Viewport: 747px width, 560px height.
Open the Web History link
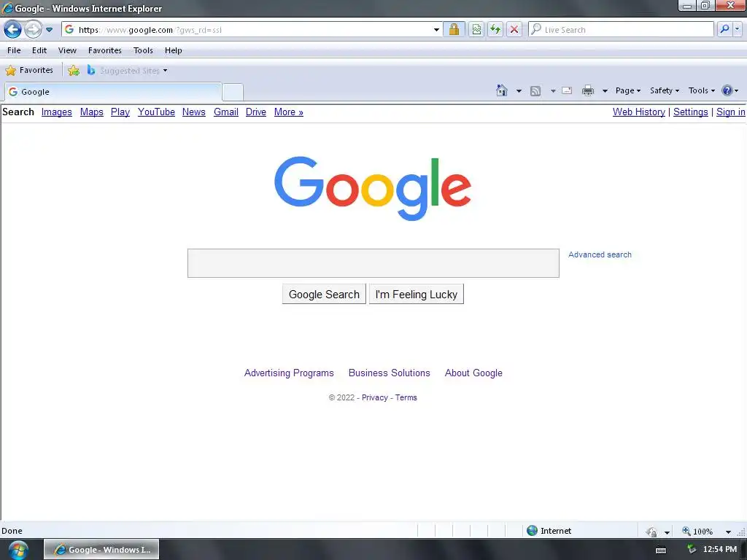coord(639,112)
